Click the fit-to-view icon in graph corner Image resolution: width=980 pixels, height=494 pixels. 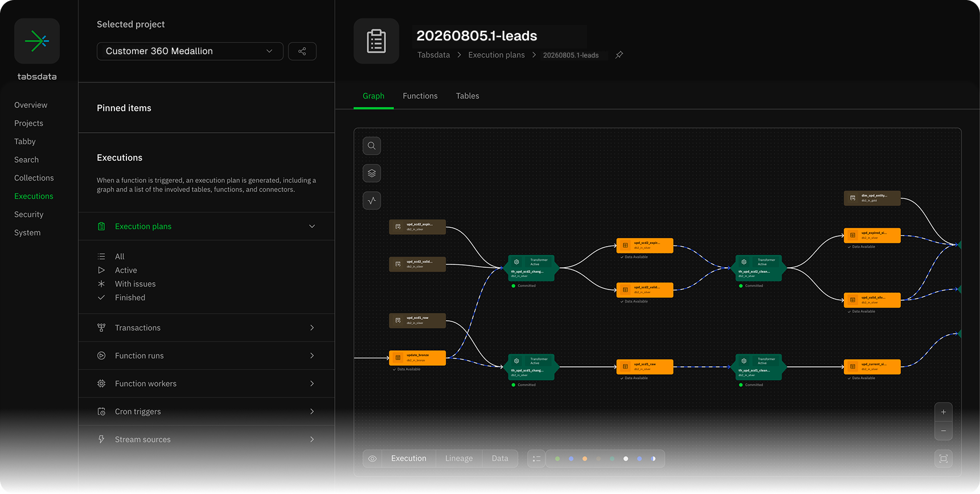click(x=944, y=459)
